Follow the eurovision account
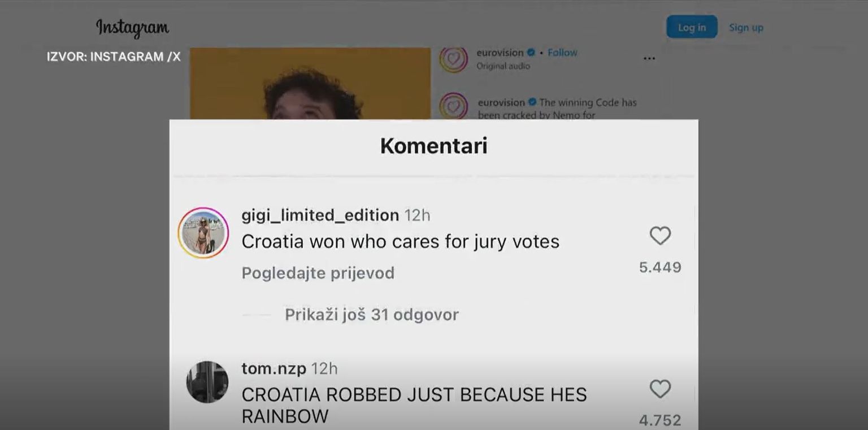 pyautogui.click(x=562, y=53)
